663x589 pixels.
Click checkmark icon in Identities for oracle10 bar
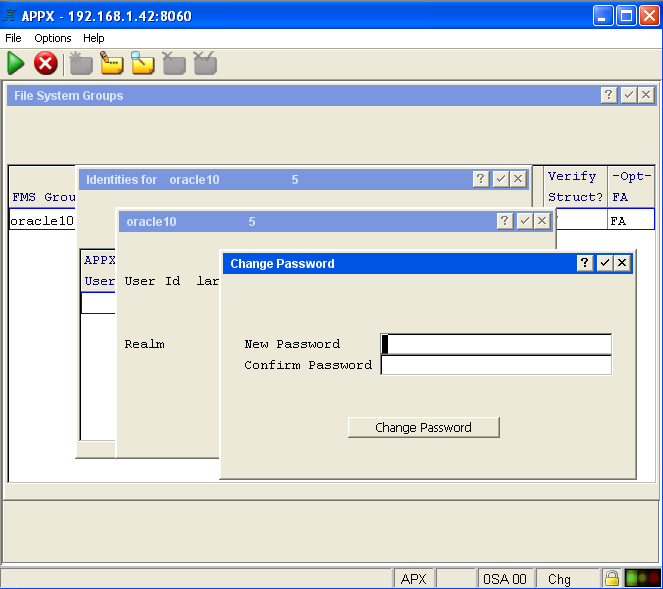click(500, 179)
